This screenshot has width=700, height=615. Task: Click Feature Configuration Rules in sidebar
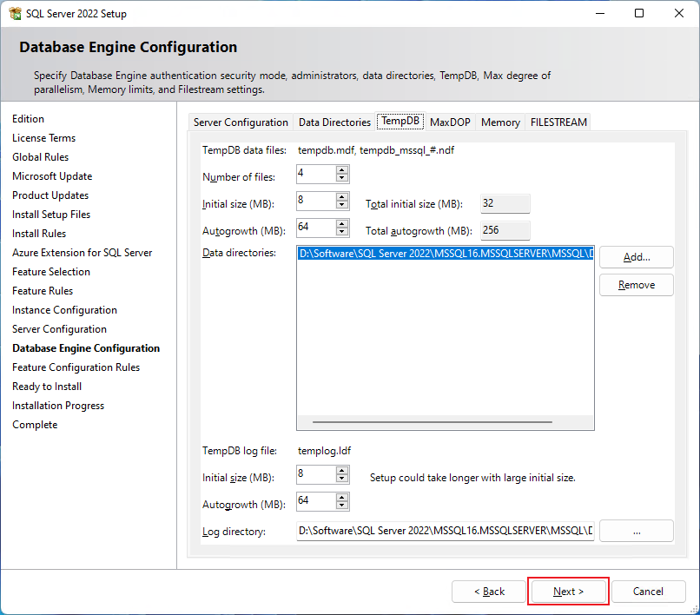(76, 367)
